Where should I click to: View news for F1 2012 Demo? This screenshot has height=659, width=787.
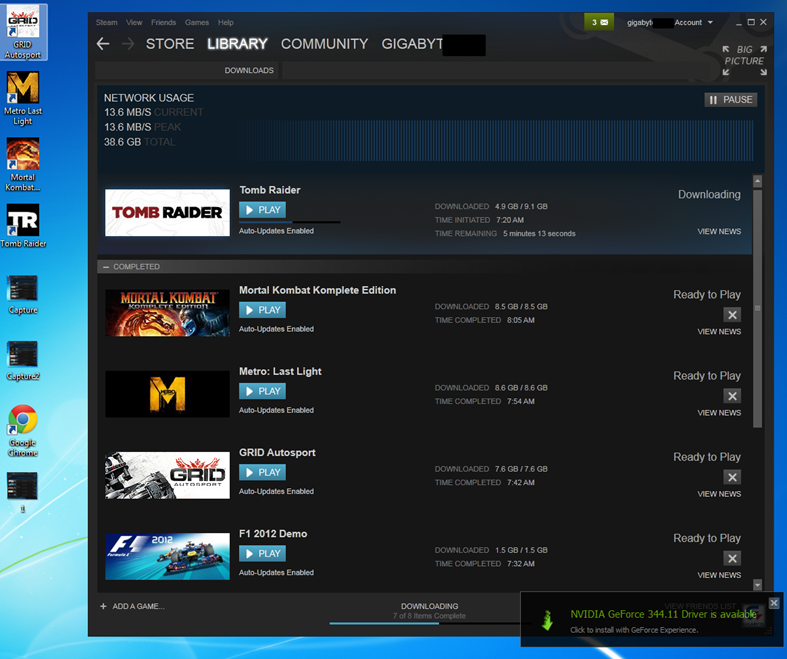[x=719, y=575]
